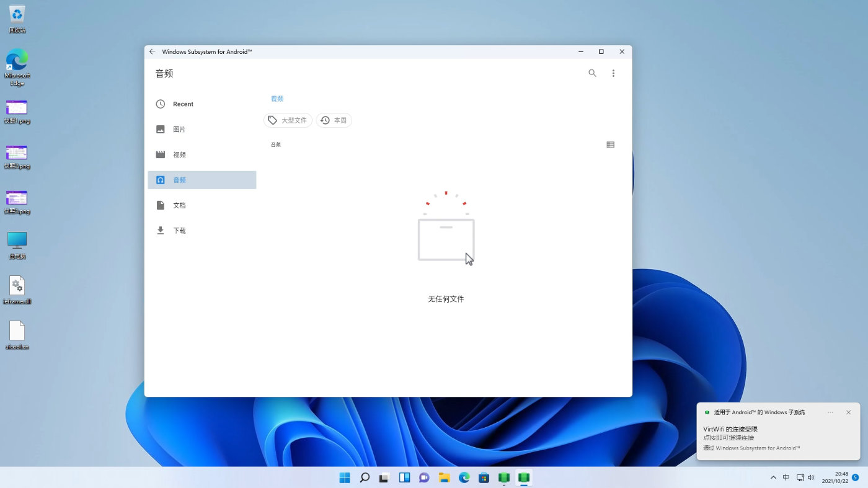Switch input method via 中 indicator
This screenshot has width=868, height=488.
pos(786,477)
